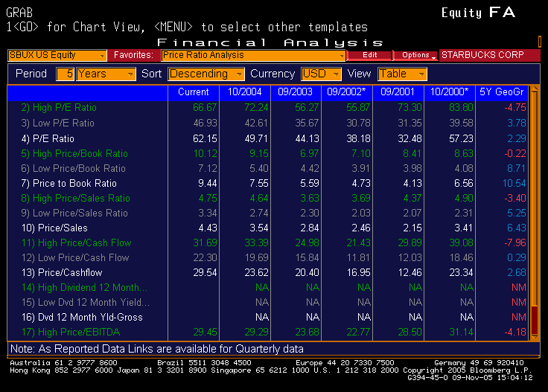The width and height of the screenshot is (548, 392).
Task: Open row 12) Low Price/Cash Flow
Action: 75,258
